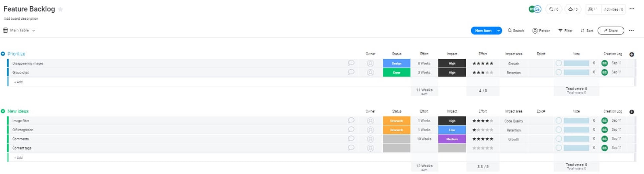Open conversation bubble for Content tags
The width and height of the screenshot is (644, 174).
point(351,148)
